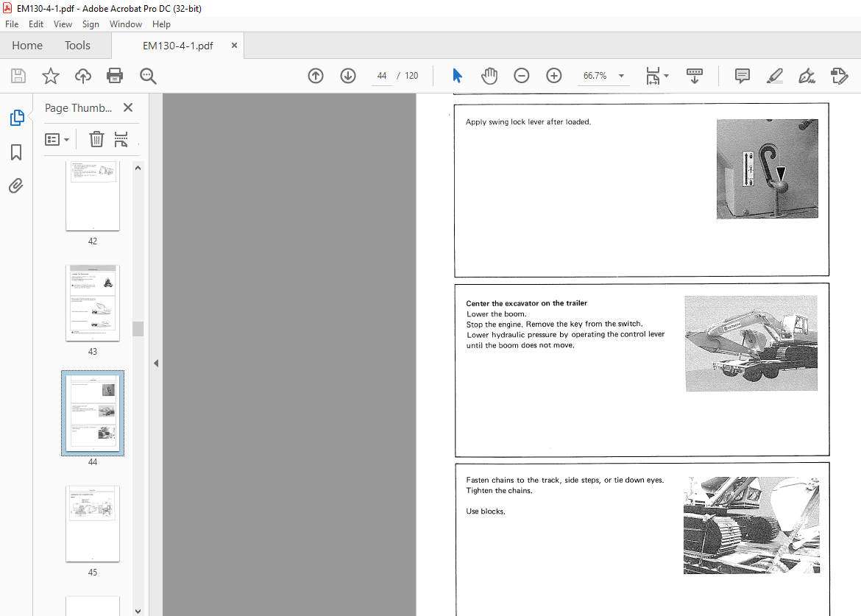Select page 44 thumbnail
861x616 pixels.
[x=93, y=413]
